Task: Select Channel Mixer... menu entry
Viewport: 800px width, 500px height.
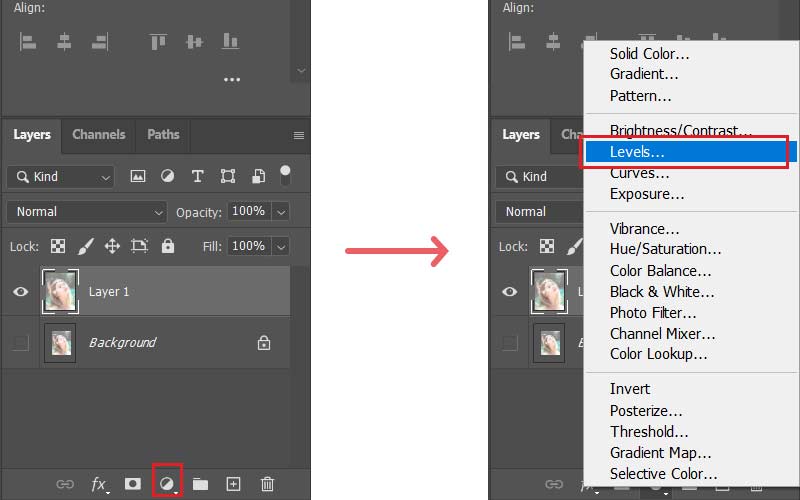Action: click(662, 334)
